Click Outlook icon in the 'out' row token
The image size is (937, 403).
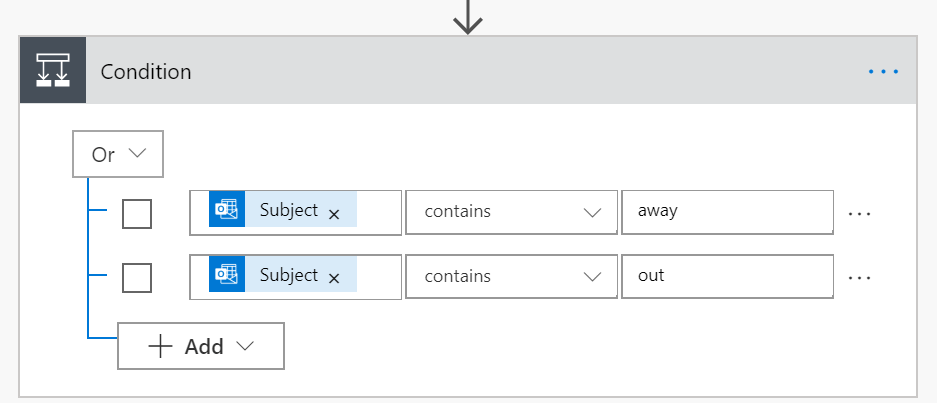point(227,275)
